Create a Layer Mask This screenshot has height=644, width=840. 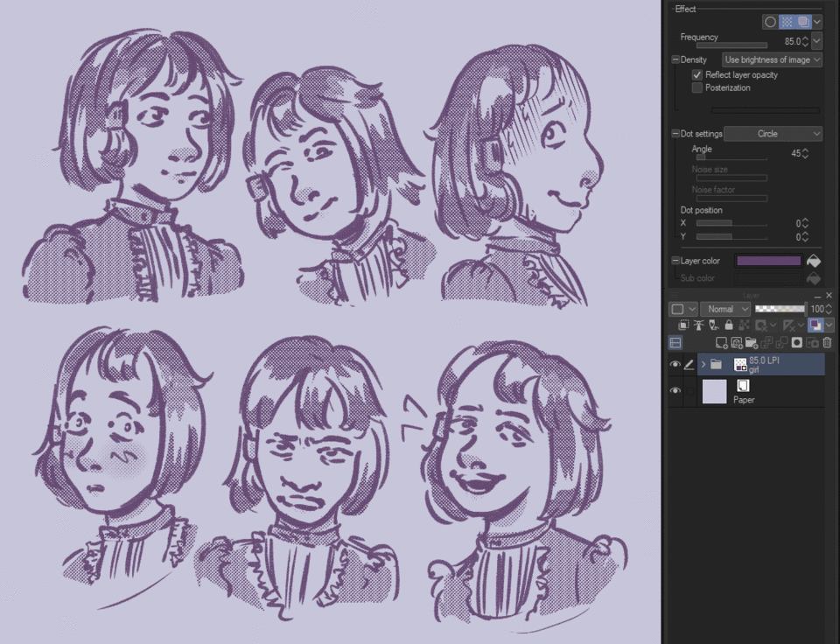pos(796,342)
